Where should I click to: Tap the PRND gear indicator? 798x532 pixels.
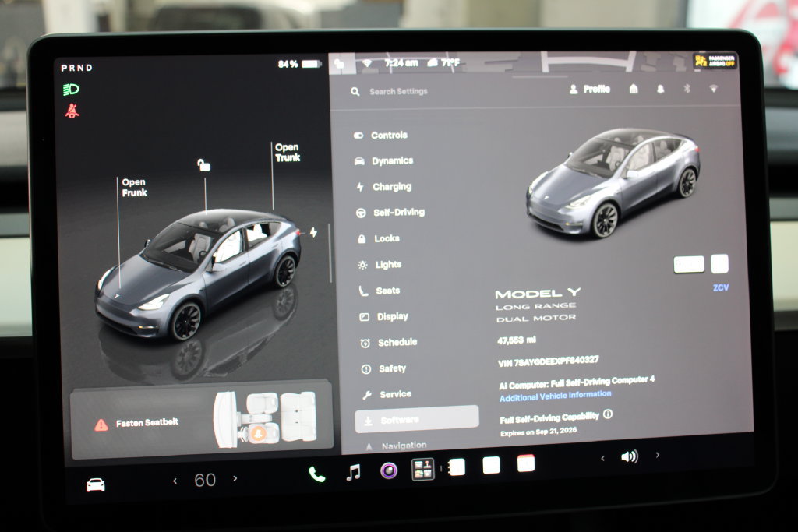pos(76,68)
